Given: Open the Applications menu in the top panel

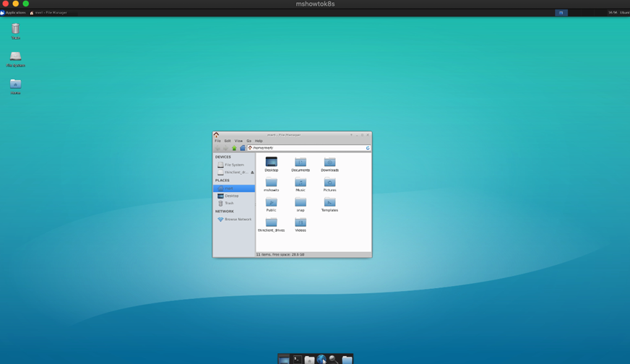Looking at the screenshot, I should click(x=13, y=13).
